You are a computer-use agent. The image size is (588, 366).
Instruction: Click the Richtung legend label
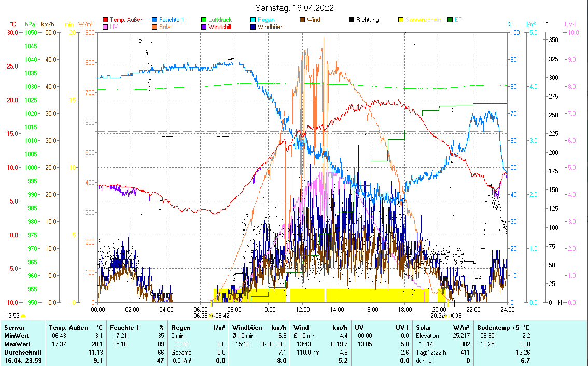click(368, 20)
